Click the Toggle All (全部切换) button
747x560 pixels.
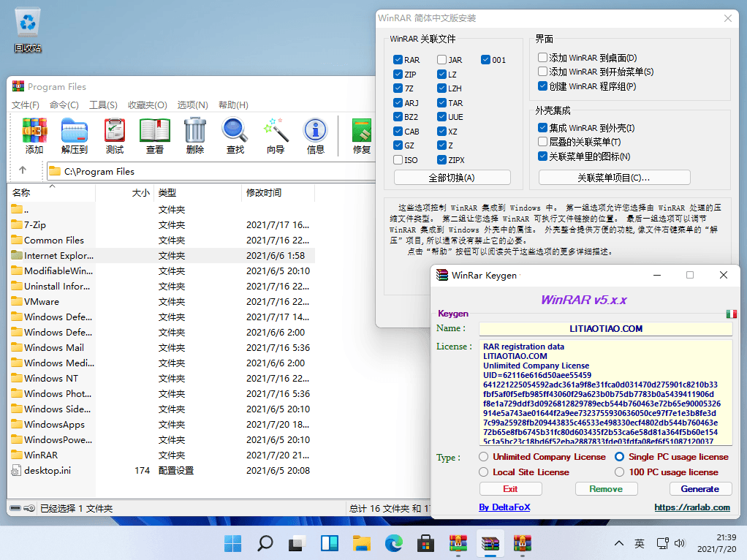[x=452, y=178]
